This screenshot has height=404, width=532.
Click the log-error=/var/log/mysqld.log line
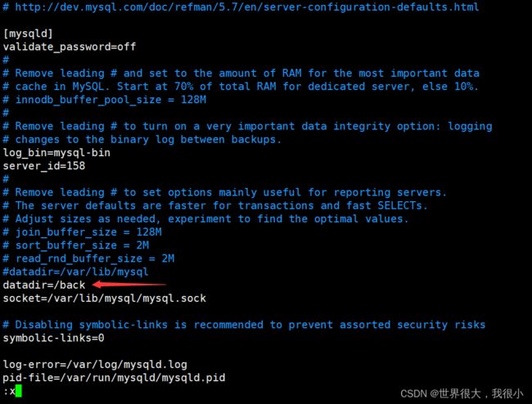[x=95, y=365]
